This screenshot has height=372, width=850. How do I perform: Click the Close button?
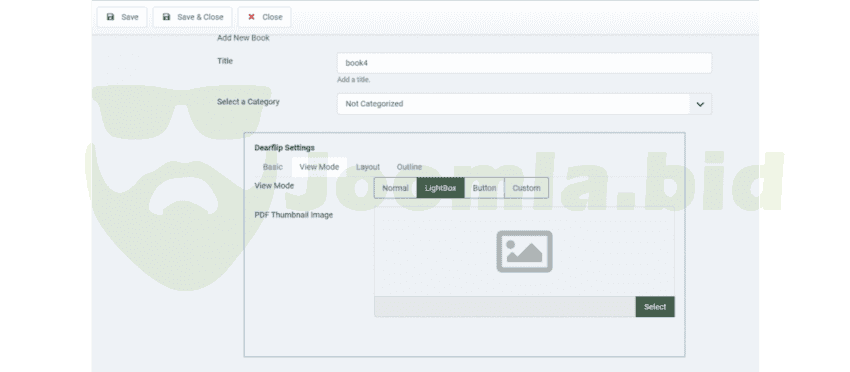(265, 17)
